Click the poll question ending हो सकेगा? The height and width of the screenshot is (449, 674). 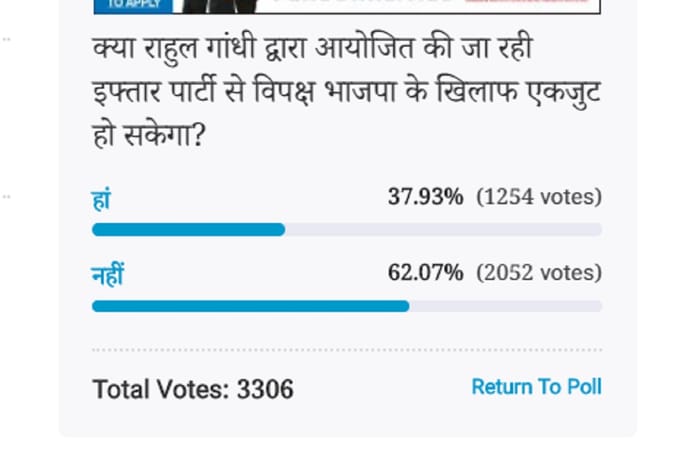click(x=148, y=132)
